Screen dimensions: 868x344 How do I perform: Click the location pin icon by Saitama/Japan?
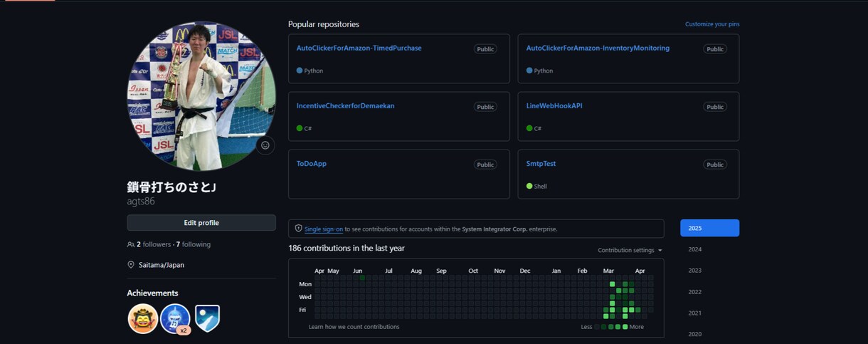[131, 265]
